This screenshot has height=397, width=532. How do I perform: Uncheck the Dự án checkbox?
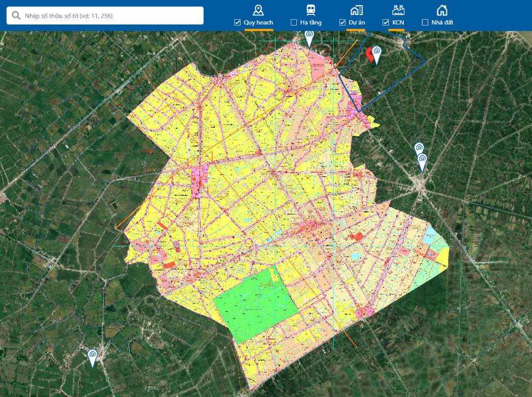[342, 22]
